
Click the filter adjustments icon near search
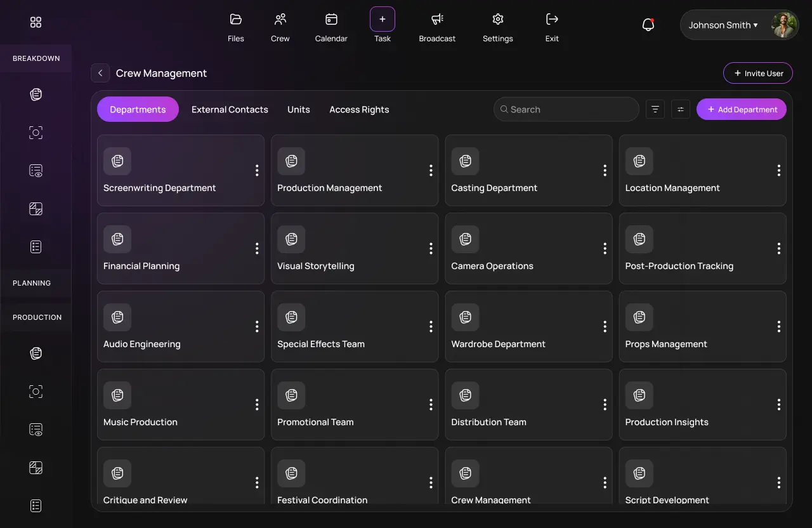[x=680, y=109]
